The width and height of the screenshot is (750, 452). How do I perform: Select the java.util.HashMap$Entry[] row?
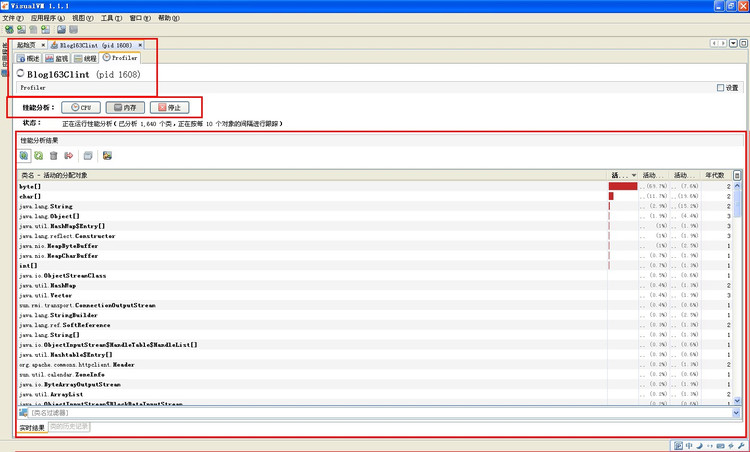375,226
